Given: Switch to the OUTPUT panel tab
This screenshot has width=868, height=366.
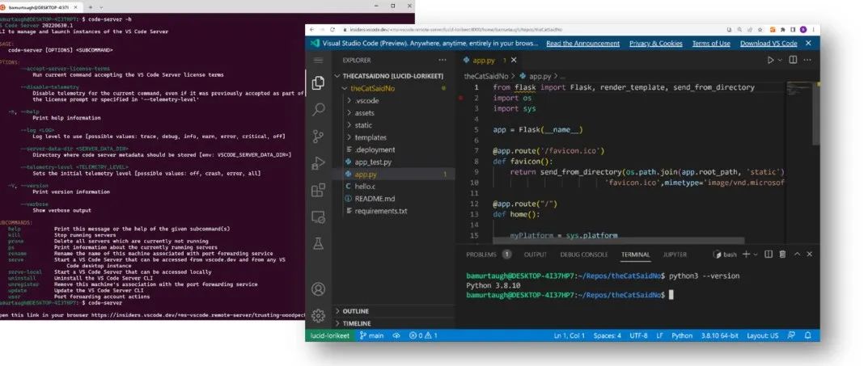Looking at the screenshot, I should (x=536, y=255).
